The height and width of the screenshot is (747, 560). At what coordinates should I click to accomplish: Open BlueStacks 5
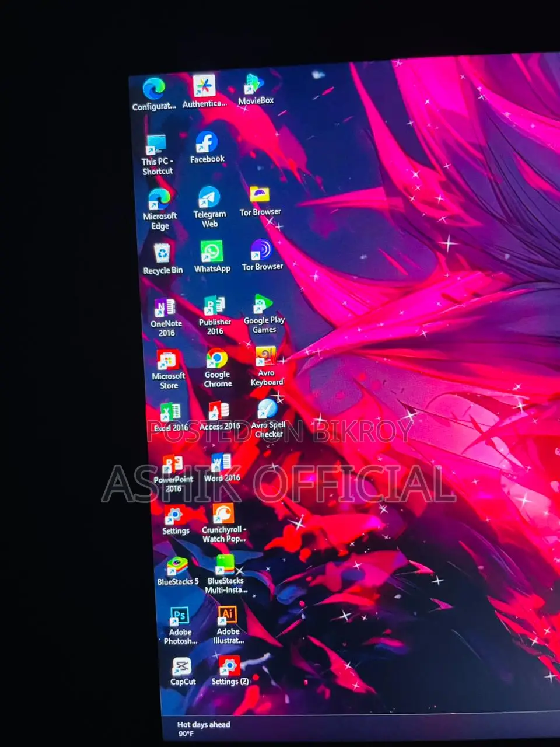(177, 571)
